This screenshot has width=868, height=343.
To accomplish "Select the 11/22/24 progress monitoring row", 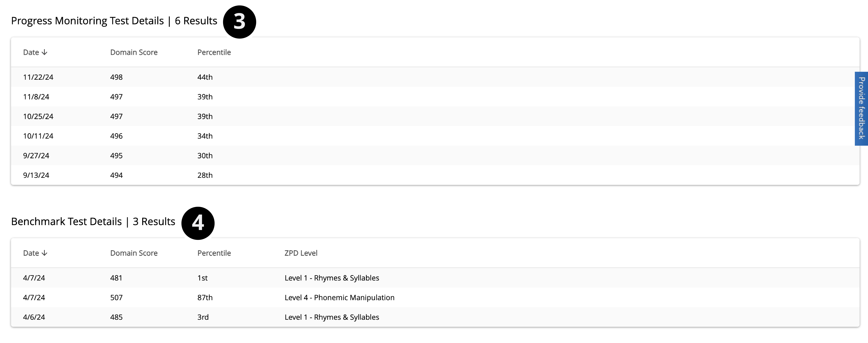I will coord(38,77).
